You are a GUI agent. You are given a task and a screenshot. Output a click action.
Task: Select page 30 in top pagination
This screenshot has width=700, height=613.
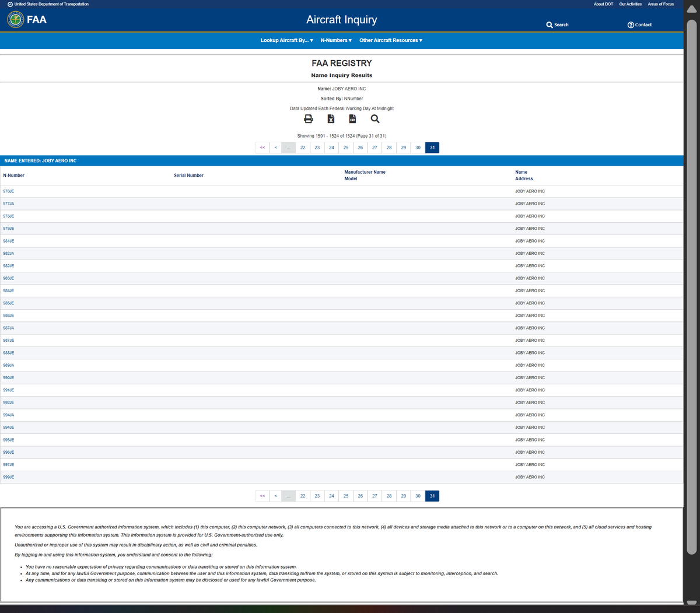(418, 148)
